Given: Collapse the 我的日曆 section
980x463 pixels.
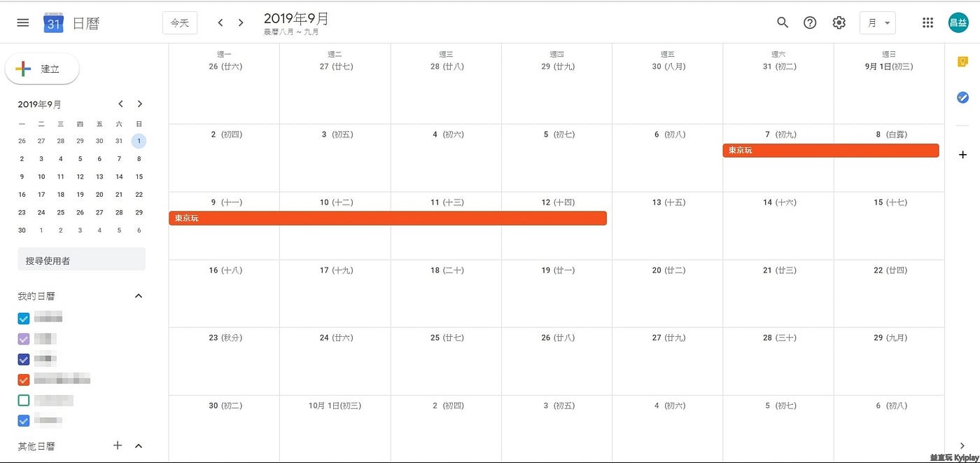Looking at the screenshot, I should click(x=139, y=296).
